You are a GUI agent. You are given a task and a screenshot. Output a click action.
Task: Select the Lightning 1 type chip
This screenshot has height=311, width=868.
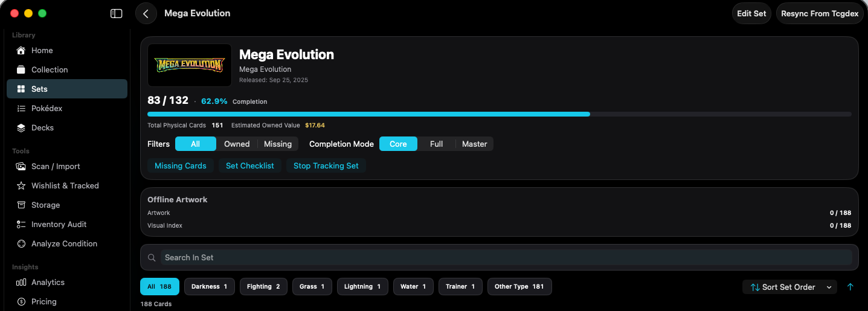coord(362,286)
